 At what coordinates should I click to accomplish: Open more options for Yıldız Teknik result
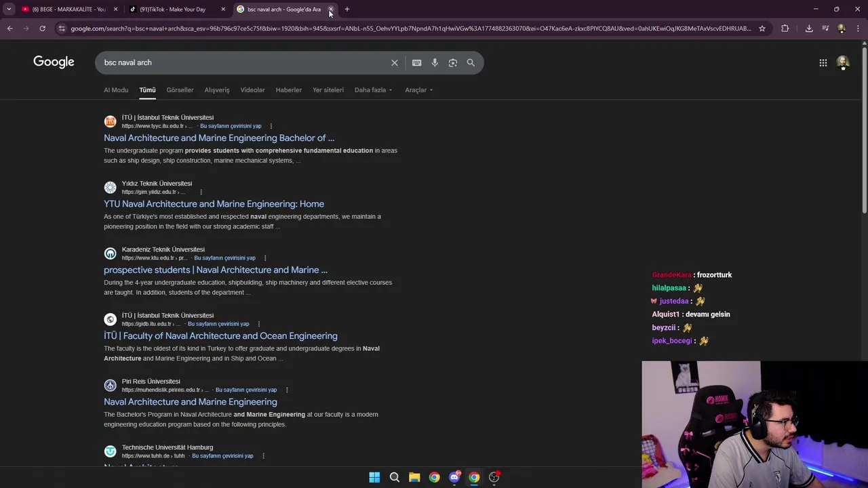pos(201,192)
